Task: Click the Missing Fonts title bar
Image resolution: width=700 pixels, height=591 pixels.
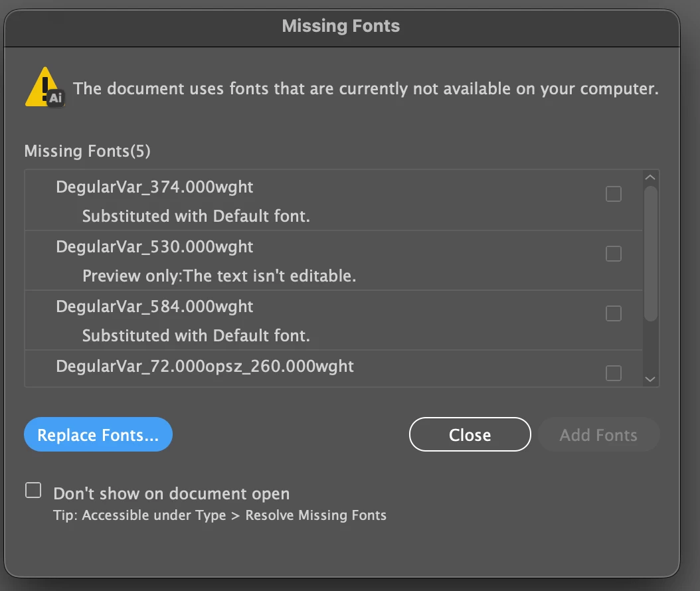Action: [341, 27]
